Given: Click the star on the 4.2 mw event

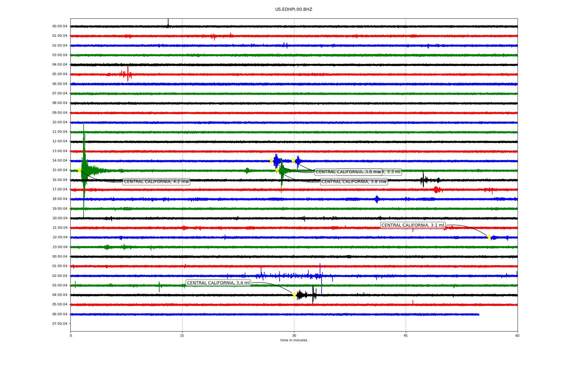Looking at the screenshot, I should (79, 170).
